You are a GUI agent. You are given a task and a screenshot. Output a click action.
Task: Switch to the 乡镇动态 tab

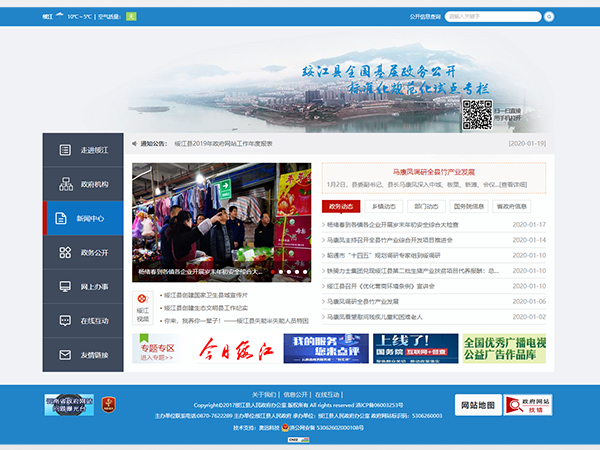coord(384,206)
